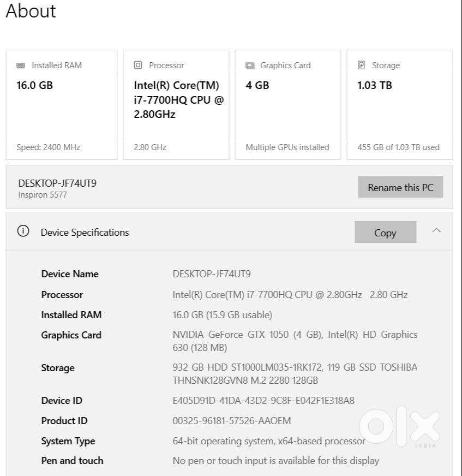Click the Graphics Card icon
The width and height of the screenshot is (462, 476).
(250, 66)
